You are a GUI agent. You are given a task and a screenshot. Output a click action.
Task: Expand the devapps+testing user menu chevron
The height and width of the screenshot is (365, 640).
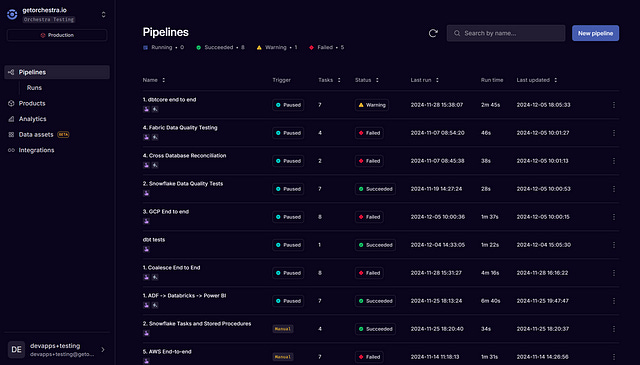point(103,349)
